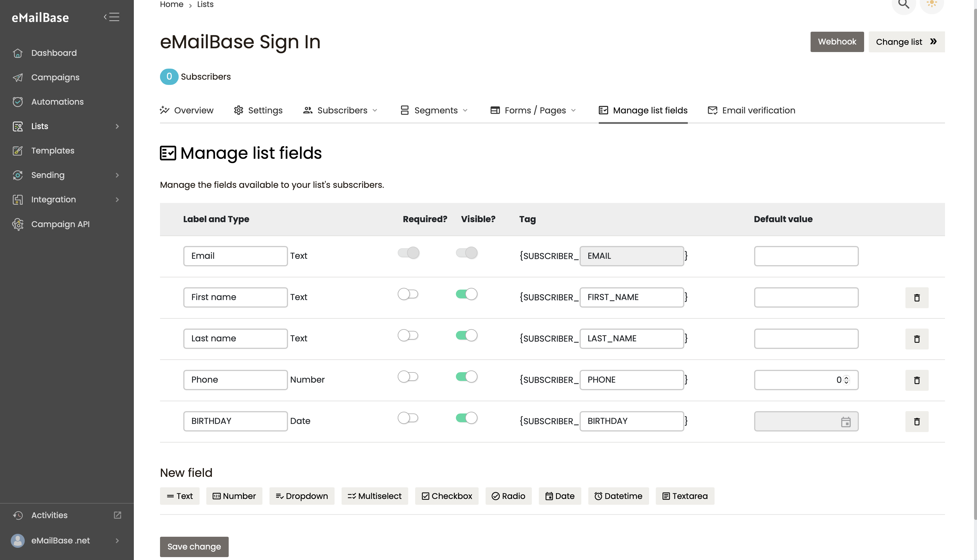
Task: Expand the eMailBase .net account menu
Action: (x=117, y=541)
